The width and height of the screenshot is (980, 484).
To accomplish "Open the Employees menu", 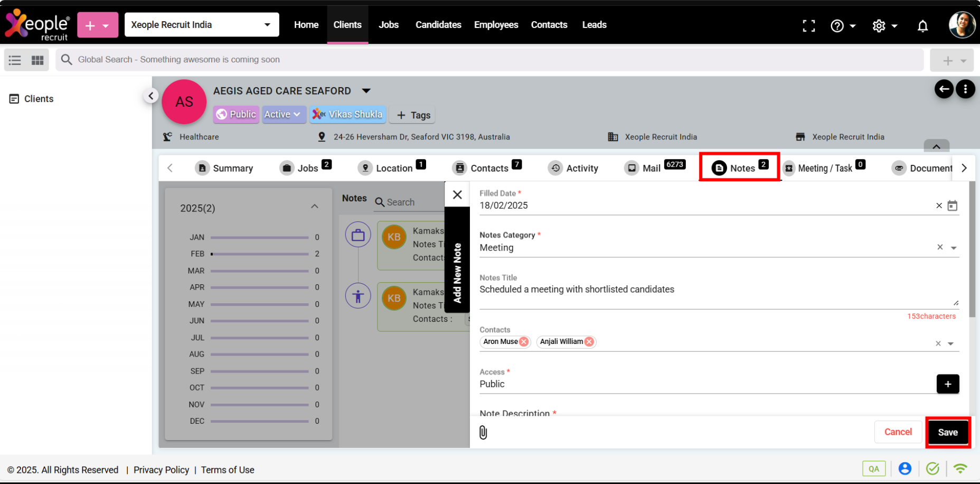I will (x=496, y=25).
